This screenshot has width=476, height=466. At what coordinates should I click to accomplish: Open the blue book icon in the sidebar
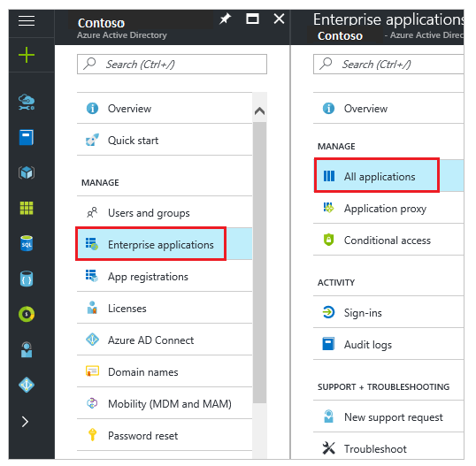point(27,137)
